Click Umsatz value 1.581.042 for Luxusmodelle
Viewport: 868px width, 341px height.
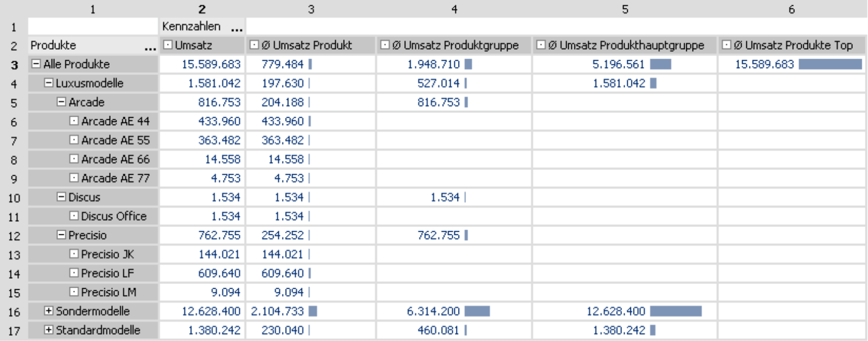pos(214,83)
